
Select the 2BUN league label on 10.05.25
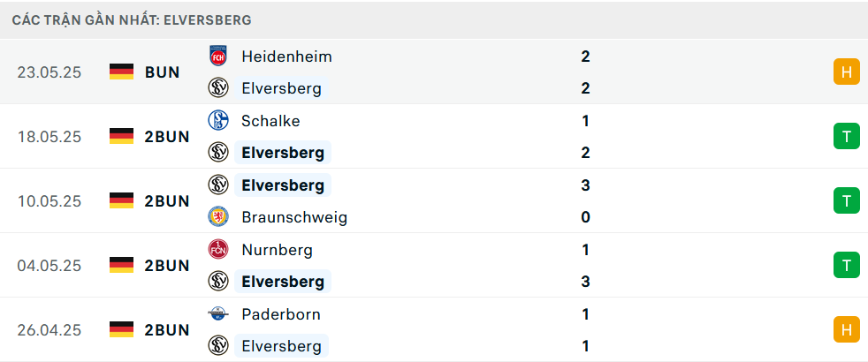coord(167,201)
